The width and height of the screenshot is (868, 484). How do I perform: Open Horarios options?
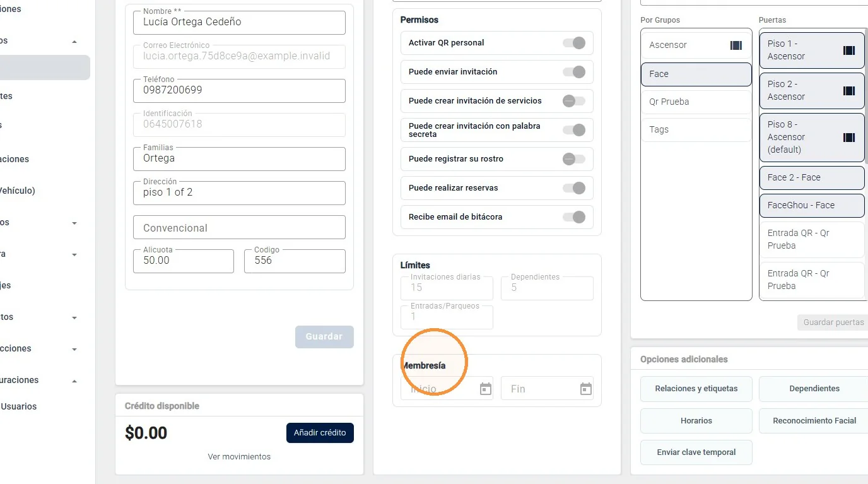[696, 421]
